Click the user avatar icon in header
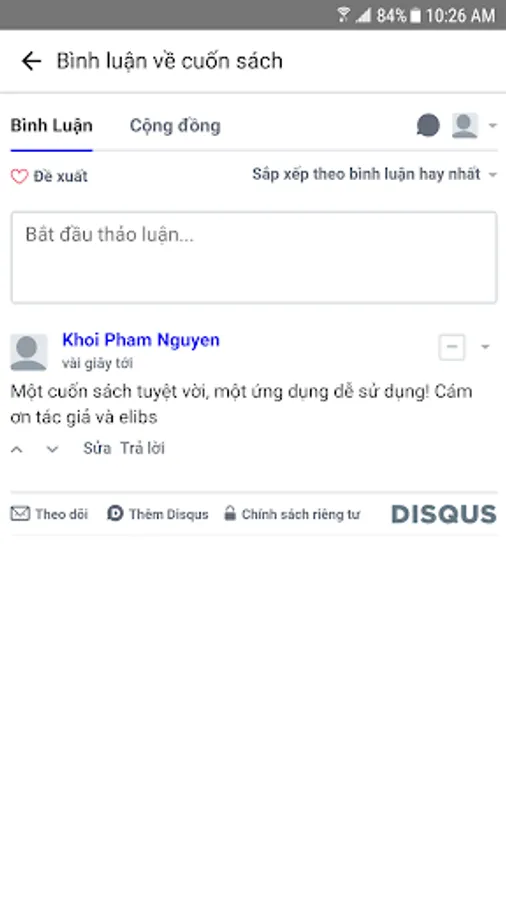The height and width of the screenshot is (900, 506). 465,125
